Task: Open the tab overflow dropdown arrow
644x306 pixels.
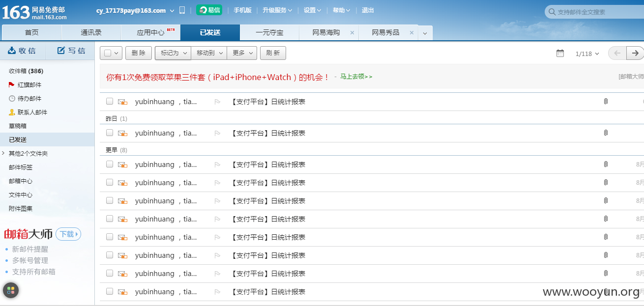Action: [425, 33]
